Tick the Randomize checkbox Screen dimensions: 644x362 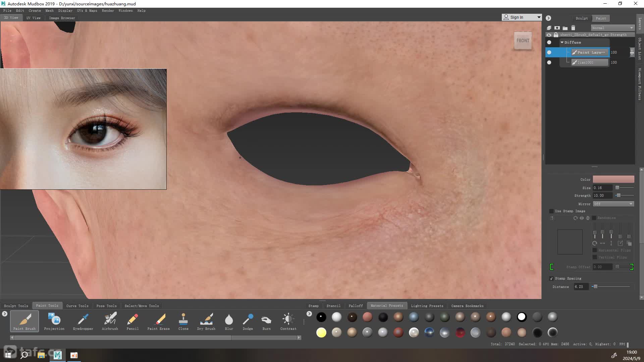[x=594, y=218]
